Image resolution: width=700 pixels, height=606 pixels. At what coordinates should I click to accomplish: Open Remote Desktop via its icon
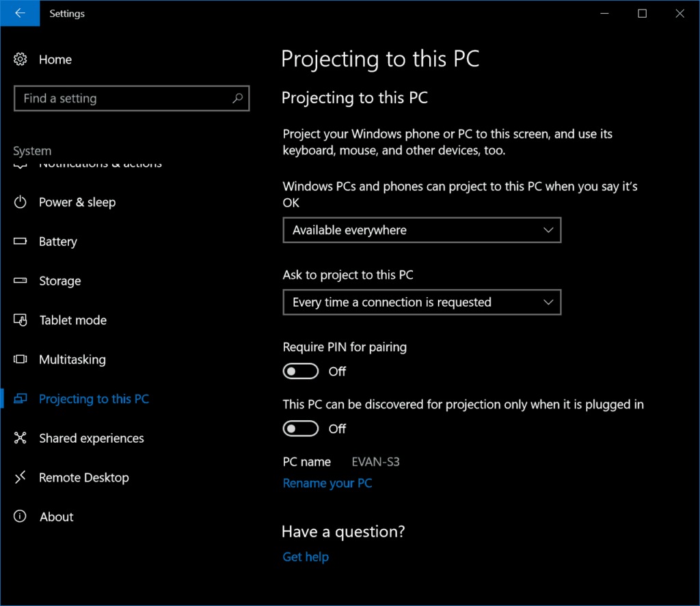pyautogui.click(x=21, y=478)
